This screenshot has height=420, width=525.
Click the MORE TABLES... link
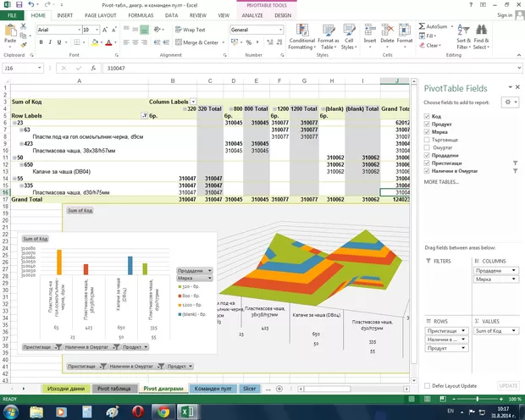(443, 182)
